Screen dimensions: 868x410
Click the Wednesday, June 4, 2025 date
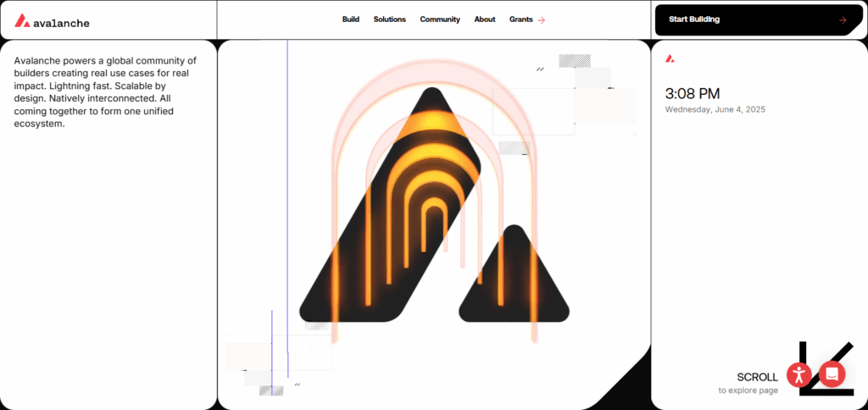[x=715, y=109]
